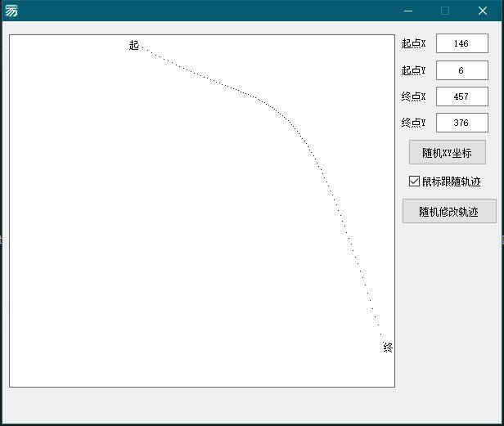Click the 起 start point marker on canvas
Viewport: 504px width, 426px height.
click(x=134, y=46)
